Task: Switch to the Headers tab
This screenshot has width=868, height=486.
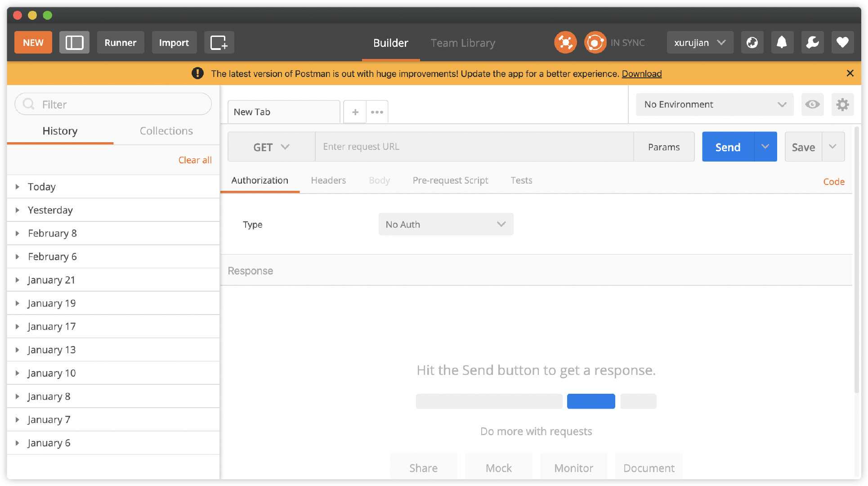Action: (x=328, y=180)
